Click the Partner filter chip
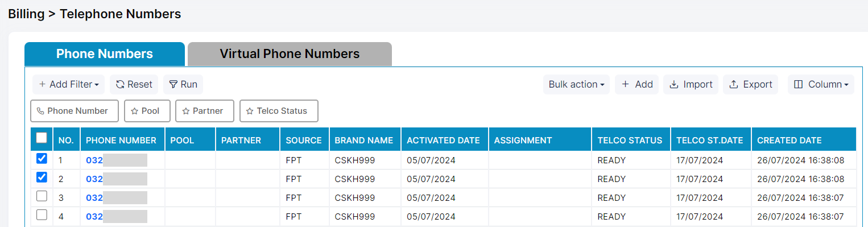The width and height of the screenshot is (868, 227). click(205, 111)
